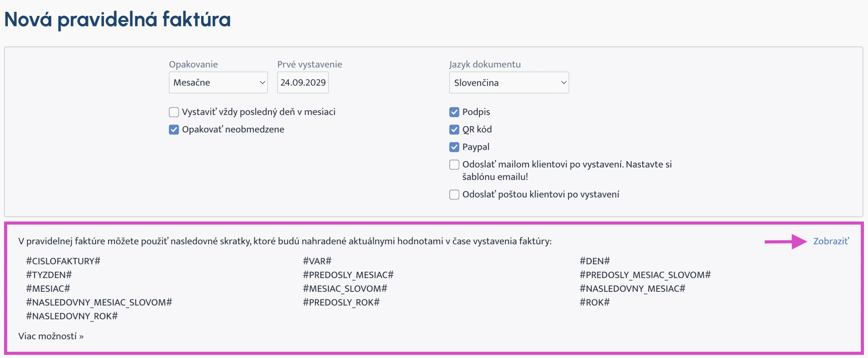Click the #CISLOFAKTURY# shortcut text
Screen dimensions: 868x358
point(63,261)
